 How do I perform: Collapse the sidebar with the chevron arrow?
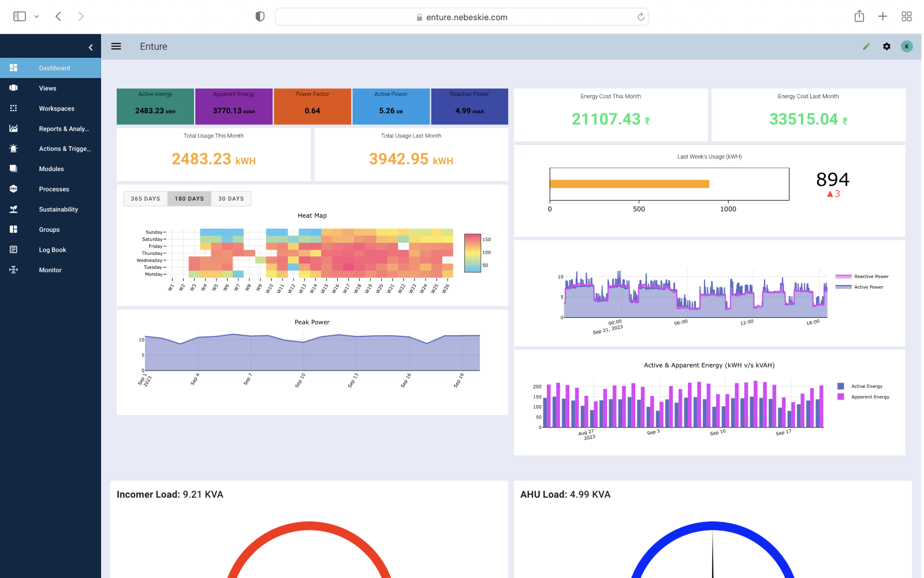tap(91, 47)
